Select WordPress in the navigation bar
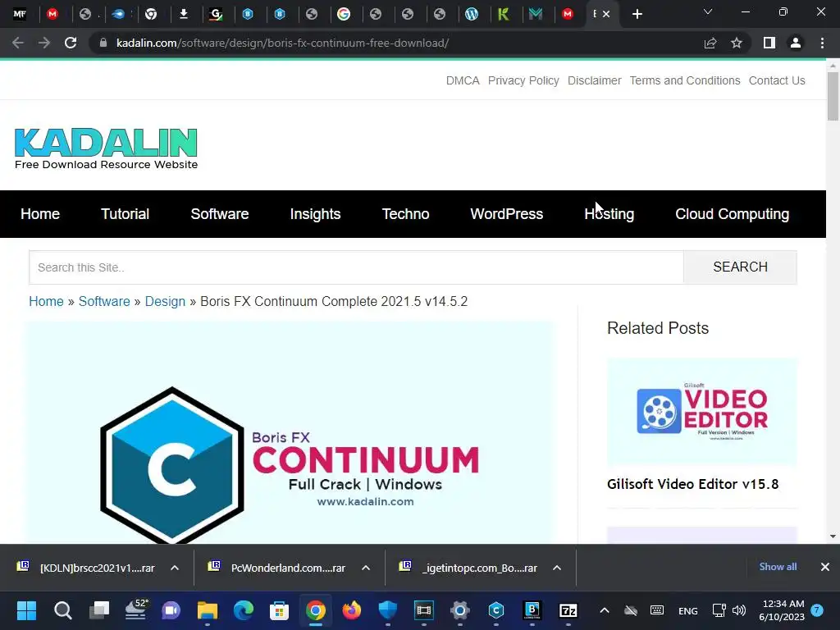840x630 pixels. coord(507,214)
